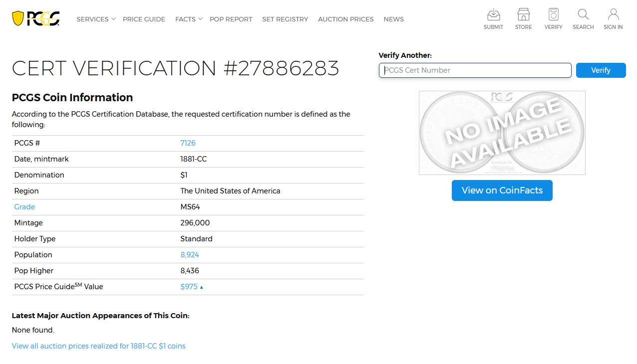This screenshot has height=364, width=637.
Task: Click View on CoinFacts button
Action: pos(502,190)
